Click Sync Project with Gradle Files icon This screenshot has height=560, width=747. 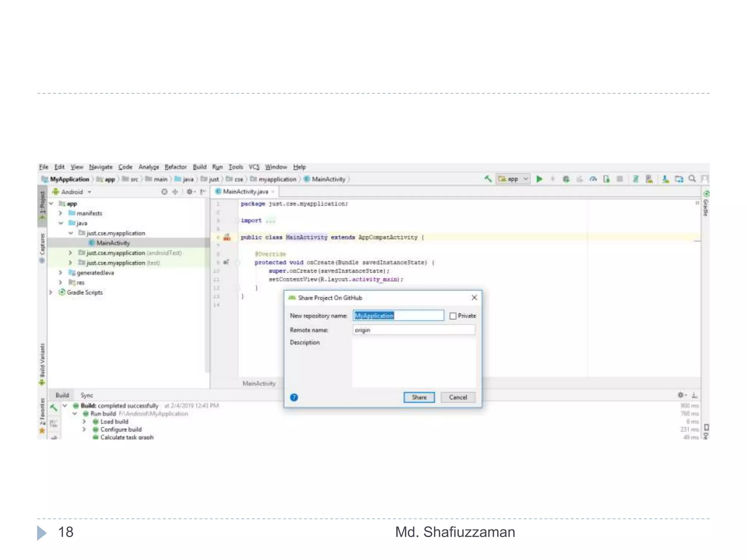click(x=635, y=179)
